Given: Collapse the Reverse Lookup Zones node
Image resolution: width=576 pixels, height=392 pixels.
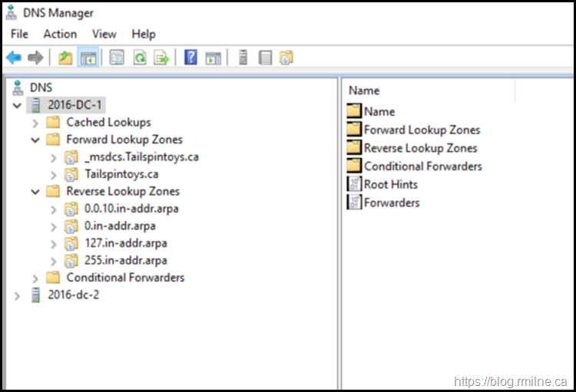Looking at the screenshot, I should pos(35,192).
